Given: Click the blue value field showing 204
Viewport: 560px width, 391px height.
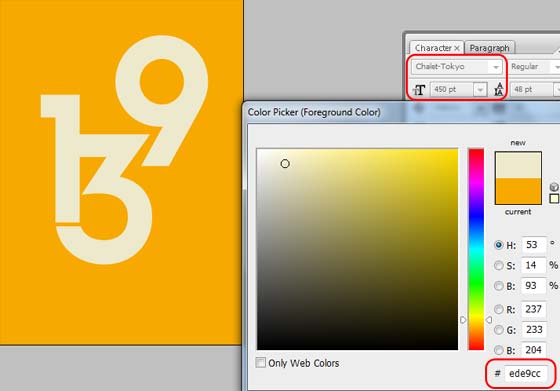Looking at the screenshot, I should [x=534, y=350].
